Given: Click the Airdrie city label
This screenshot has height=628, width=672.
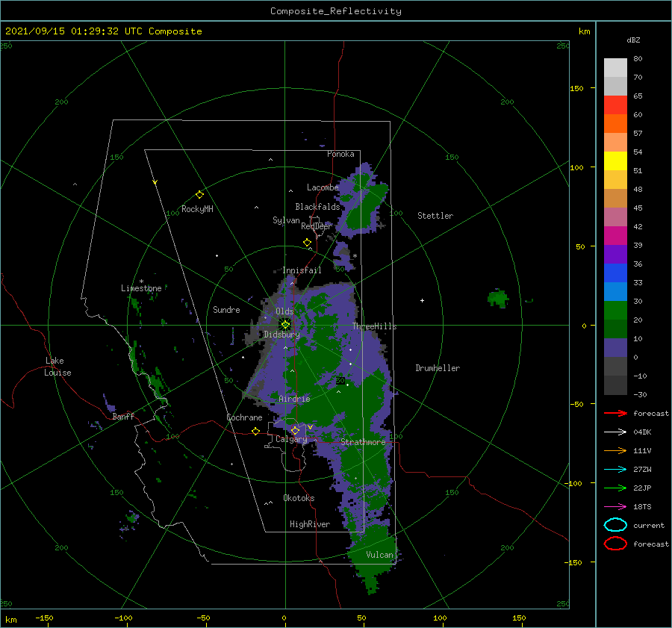Looking at the screenshot, I should coord(294,399).
